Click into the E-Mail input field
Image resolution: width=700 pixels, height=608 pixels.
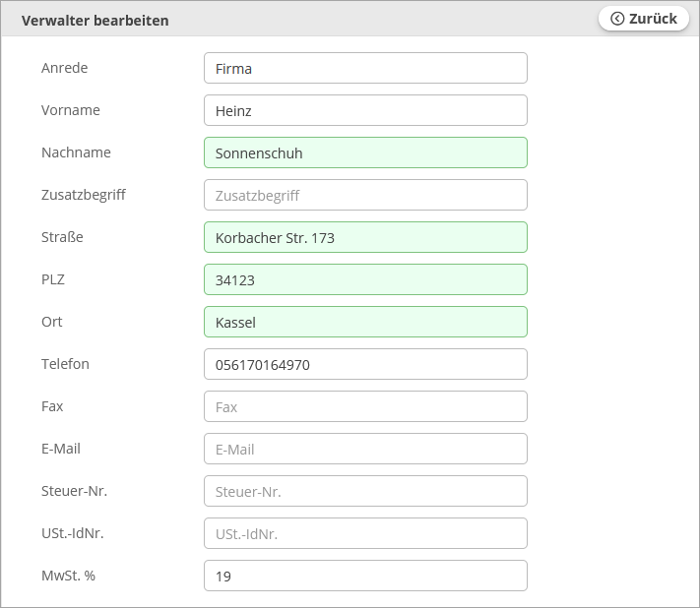click(364, 450)
